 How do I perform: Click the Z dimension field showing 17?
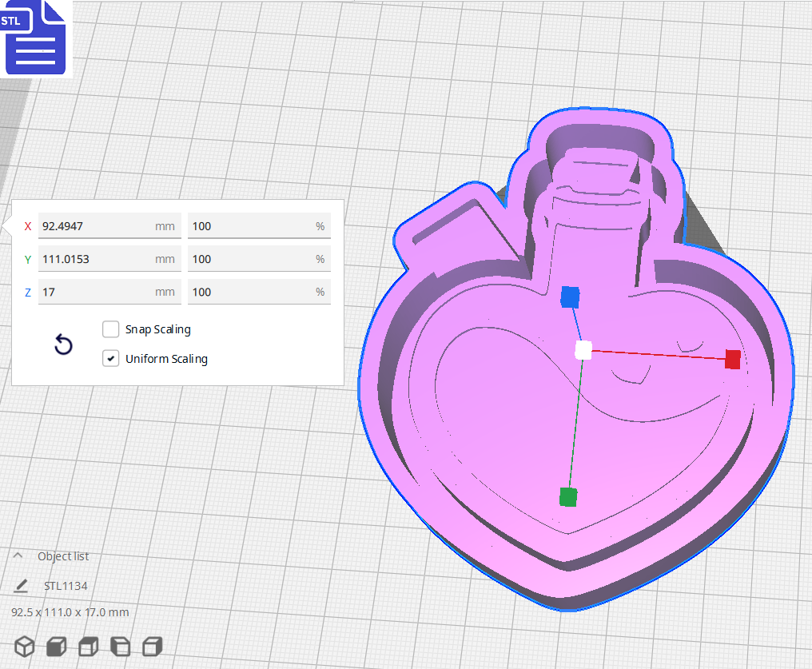click(109, 292)
